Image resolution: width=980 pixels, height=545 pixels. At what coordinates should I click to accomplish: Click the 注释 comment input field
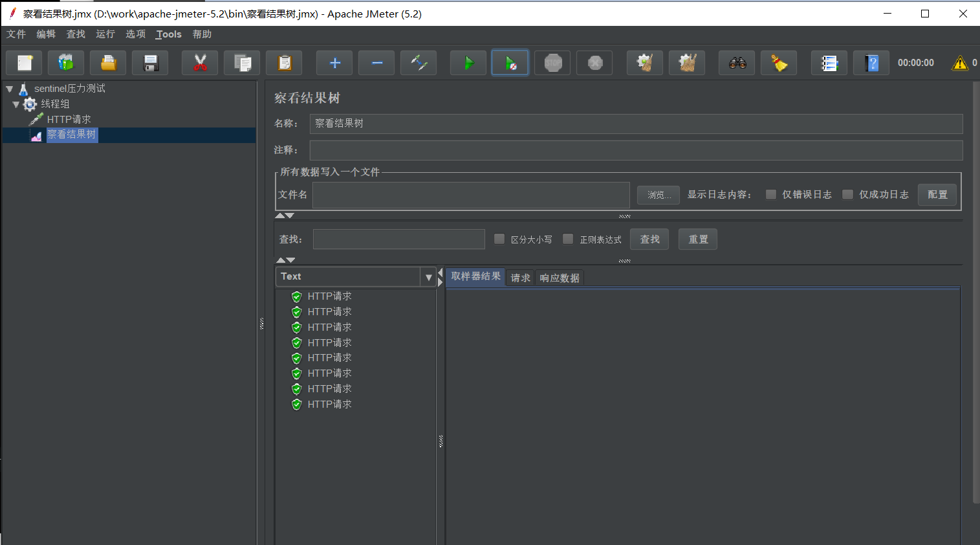(x=636, y=150)
